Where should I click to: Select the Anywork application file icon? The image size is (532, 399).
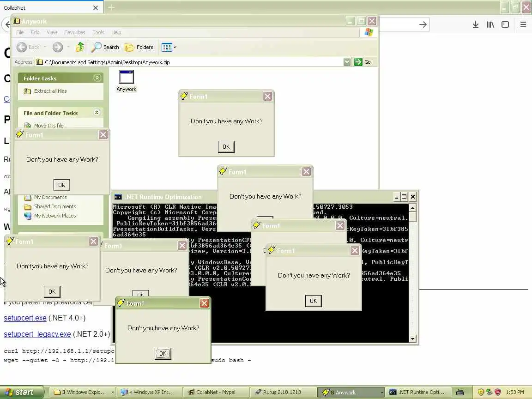(x=126, y=81)
